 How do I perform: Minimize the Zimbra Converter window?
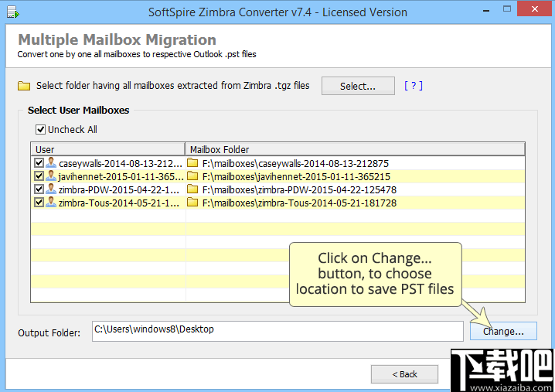(486, 10)
